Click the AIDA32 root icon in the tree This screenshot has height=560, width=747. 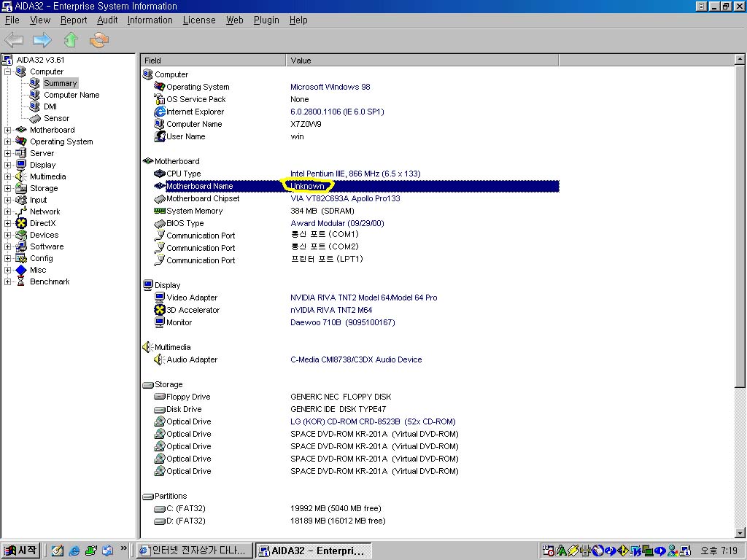tap(7, 60)
